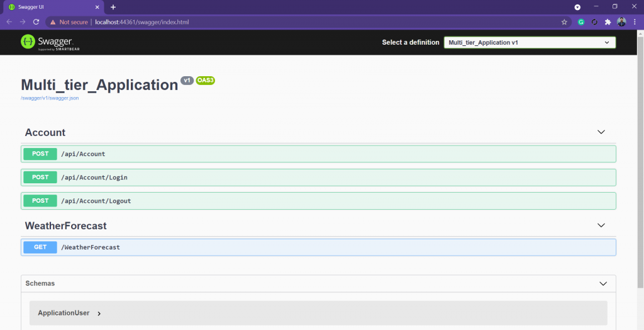Expand POST /api/Account/Login endpoint
Screen dimensions: 644x330
point(318,178)
